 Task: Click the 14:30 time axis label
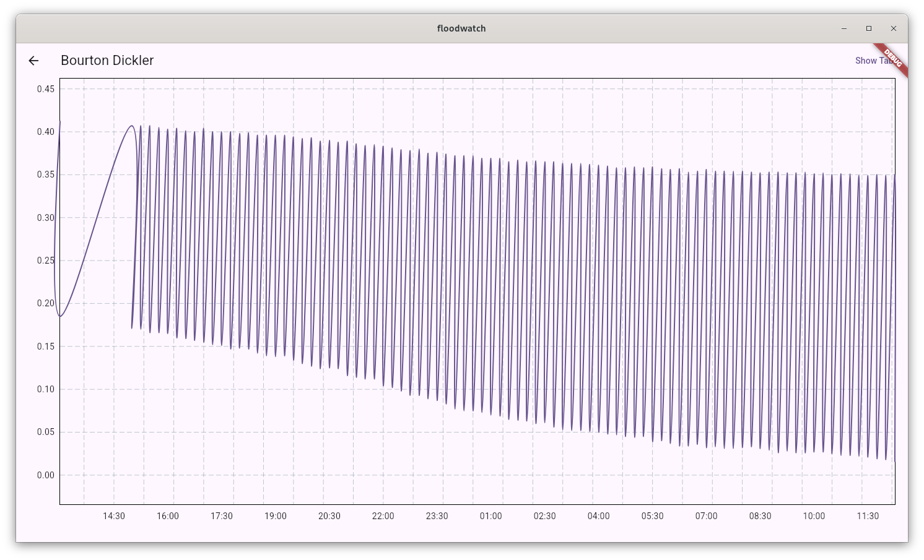pos(114,516)
